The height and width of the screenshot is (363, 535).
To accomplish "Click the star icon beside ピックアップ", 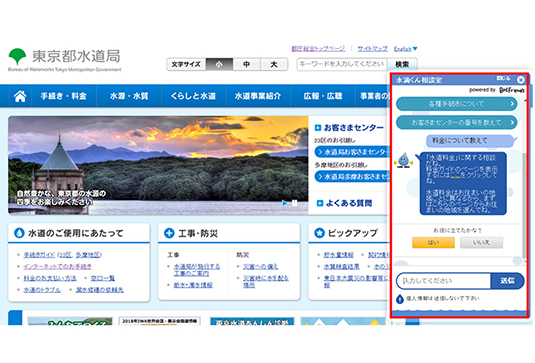I will tap(319, 233).
